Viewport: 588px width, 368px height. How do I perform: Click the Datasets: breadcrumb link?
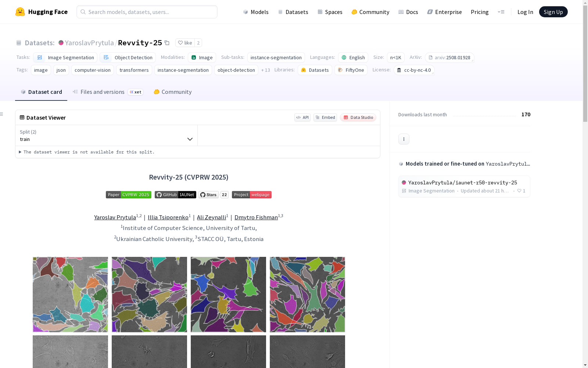39,43
